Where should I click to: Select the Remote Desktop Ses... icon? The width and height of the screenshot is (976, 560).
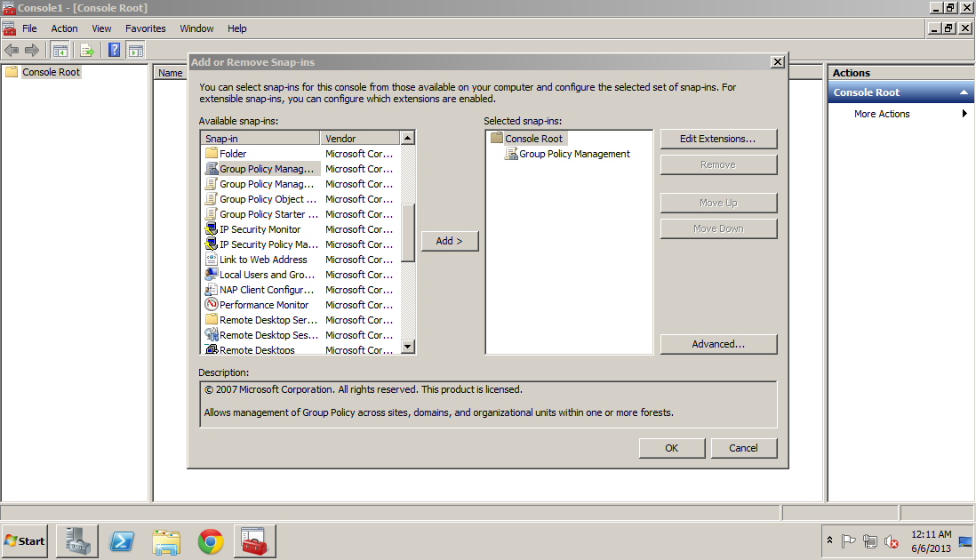point(212,335)
